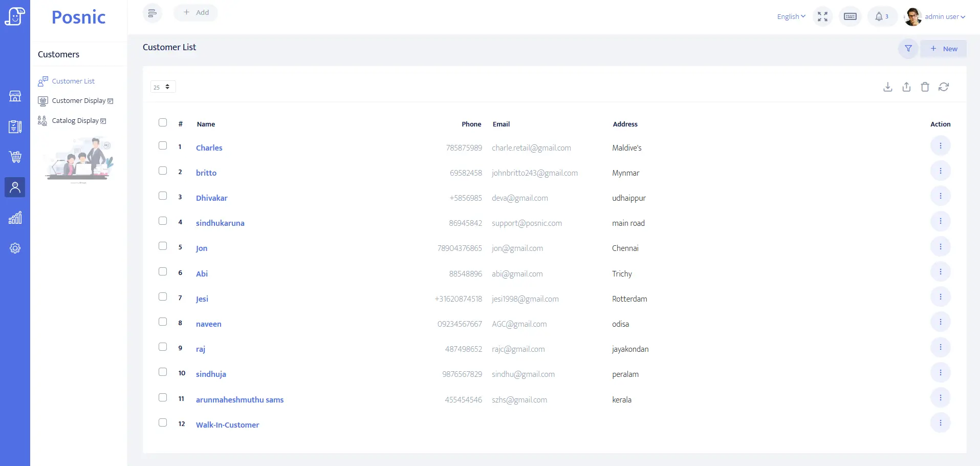Expand the admin user menu
This screenshot has width=980, height=466.
point(944,16)
